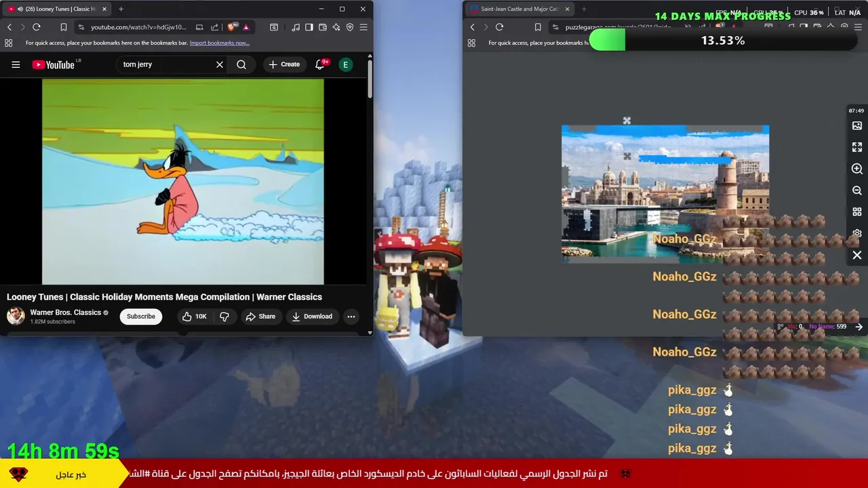Go back in the YouTube browser window
This screenshot has width=868, height=488.
point(9,27)
